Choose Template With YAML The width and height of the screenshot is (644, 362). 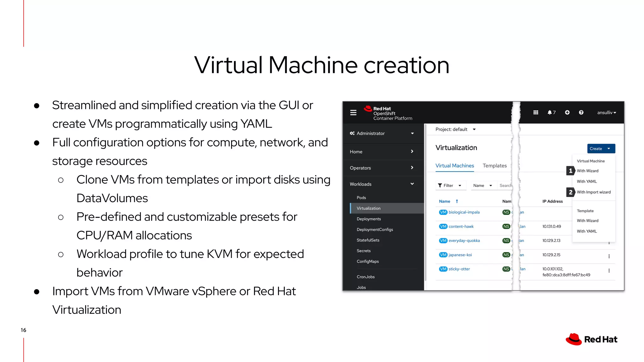[587, 231]
